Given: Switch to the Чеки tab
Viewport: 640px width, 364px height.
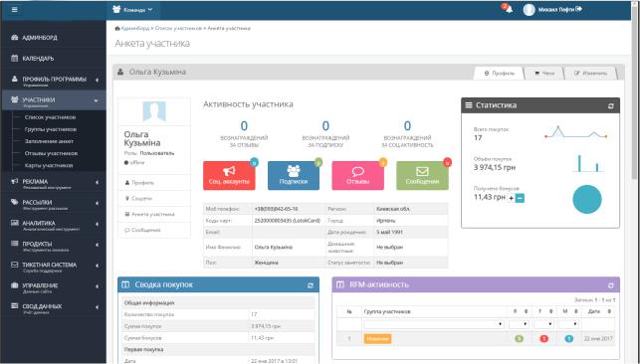Looking at the screenshot, I should 544,73.
